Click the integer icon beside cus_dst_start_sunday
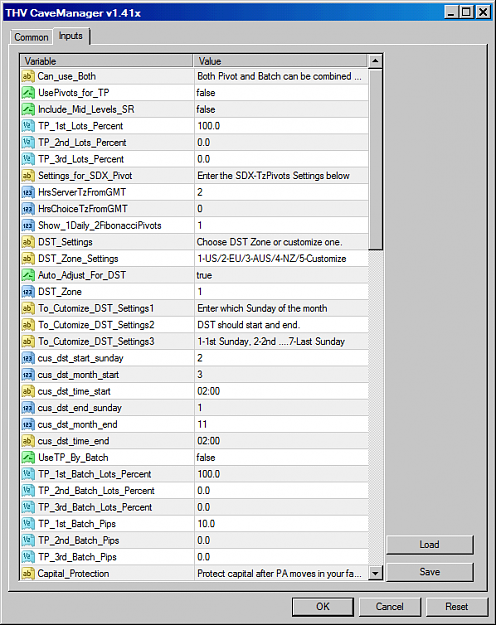Screen dimensions: 496x625 pyautogui.click(x=28, y=358)
